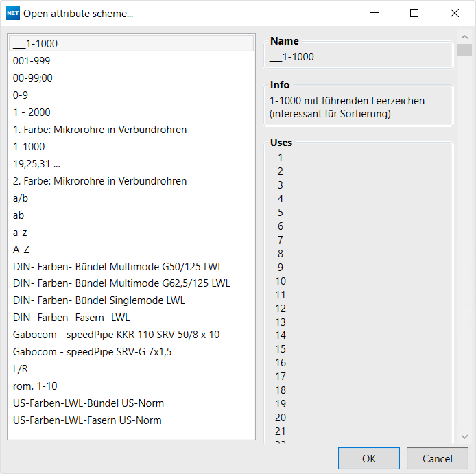Click the scrollbar up arrow

[464, 37]
